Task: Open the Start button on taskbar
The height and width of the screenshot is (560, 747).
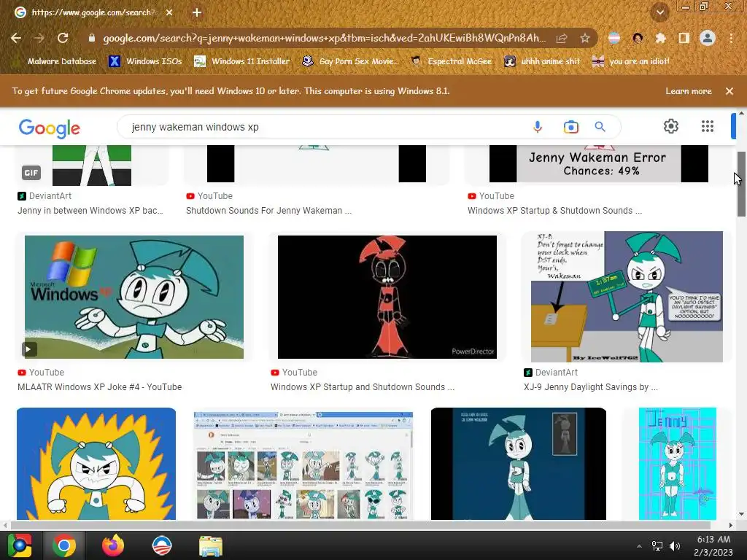Action: tap(20, 545)
